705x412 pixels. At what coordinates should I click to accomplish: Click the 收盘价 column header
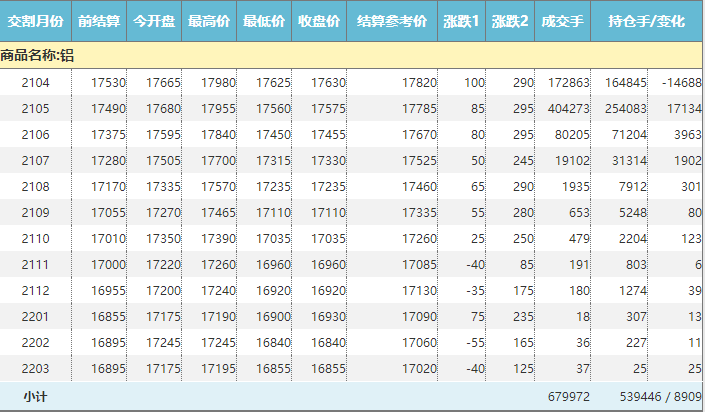click(319, 21)
